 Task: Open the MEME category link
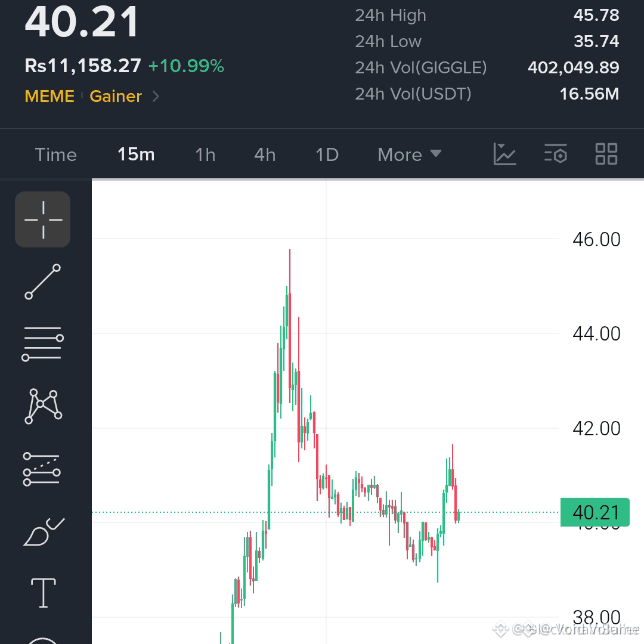[x=49, y=96]
